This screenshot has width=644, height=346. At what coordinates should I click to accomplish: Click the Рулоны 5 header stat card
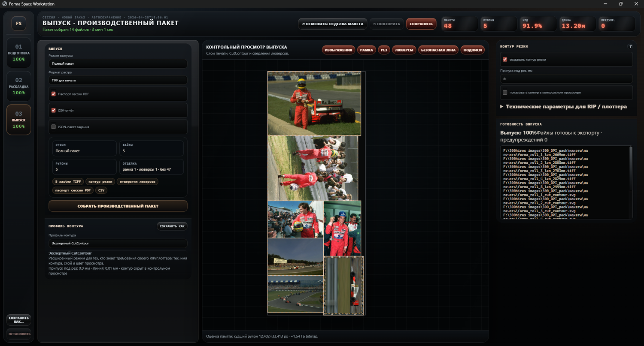498,24
